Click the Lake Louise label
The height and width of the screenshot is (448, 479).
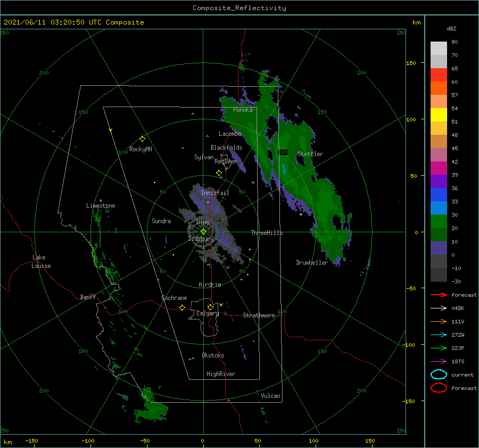[x=41, y=262]
